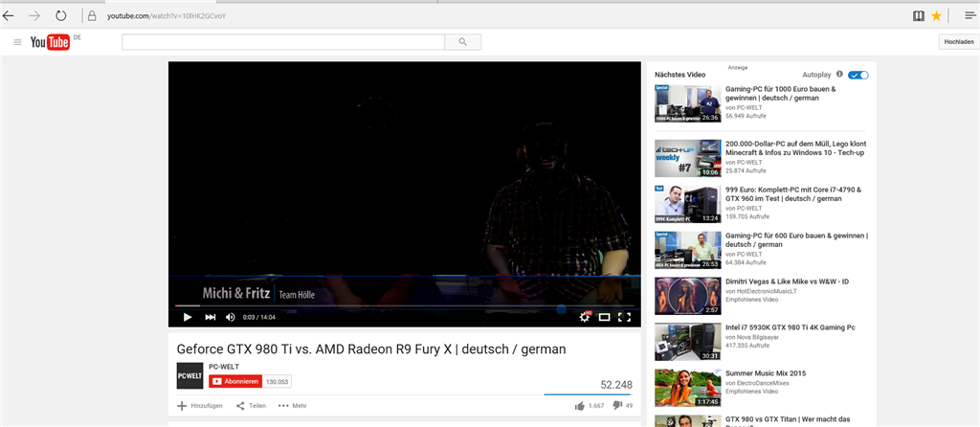This screenshot has width=980, height=427.
Task: Click the video progress bar
Action: tap(405, 305)
